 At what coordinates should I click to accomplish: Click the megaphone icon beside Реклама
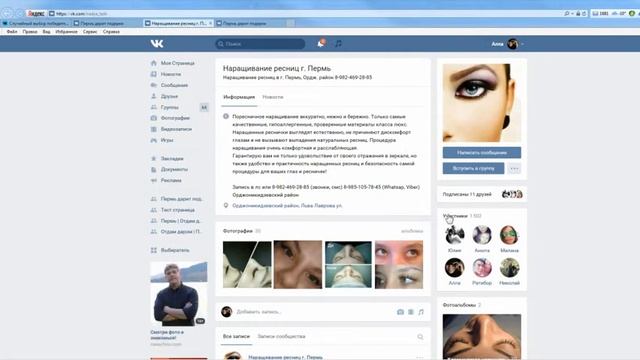[153, 180]
